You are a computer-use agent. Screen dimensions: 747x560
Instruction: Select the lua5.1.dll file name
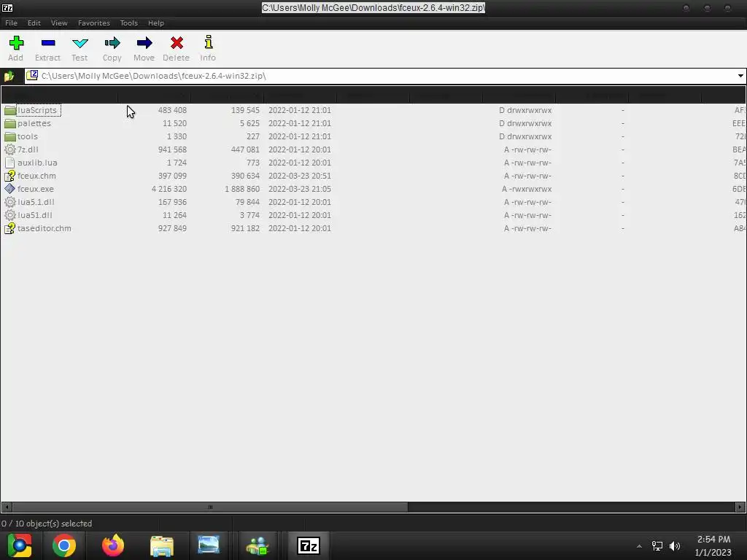[x=36, y=202]
